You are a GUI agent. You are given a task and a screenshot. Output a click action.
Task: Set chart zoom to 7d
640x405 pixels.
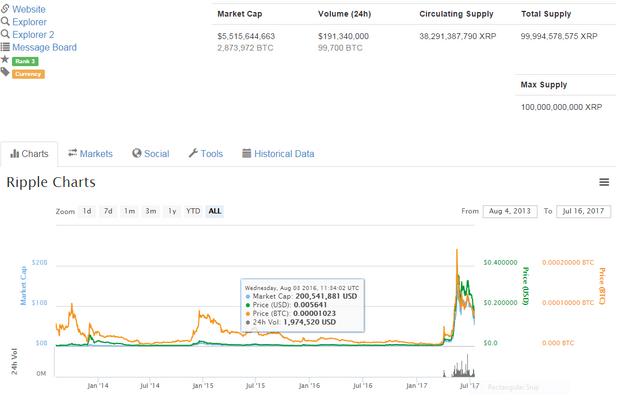point(108,211)
